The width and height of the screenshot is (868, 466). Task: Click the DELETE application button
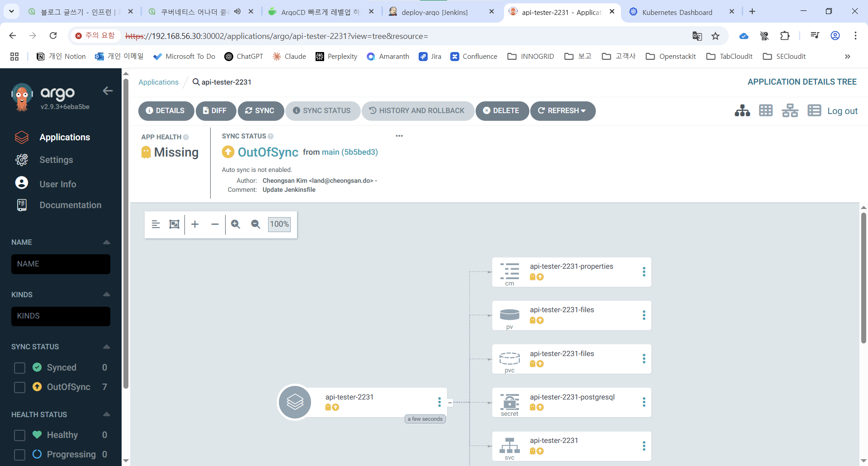pos(502,111)
